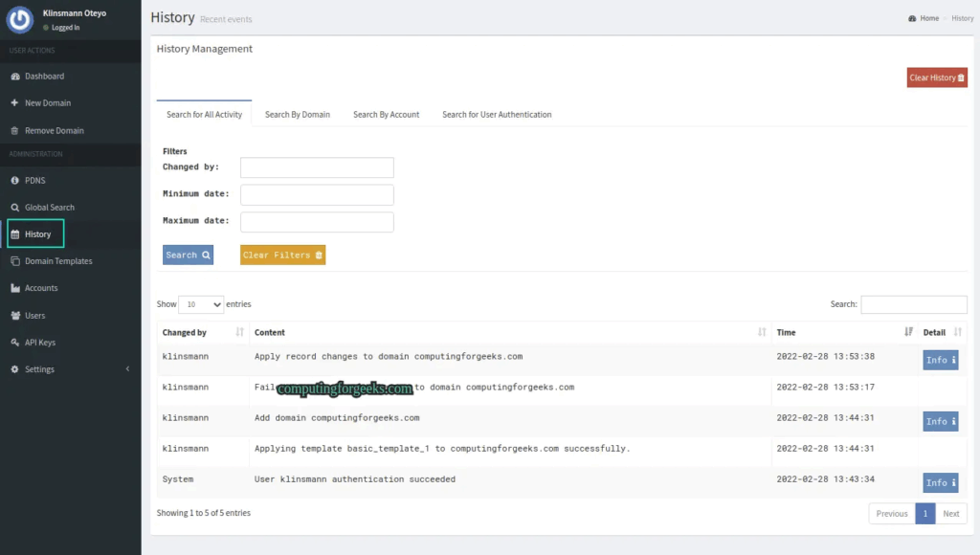The image size is (980, 555).
Task: Click the Settings gear icon
Action: (15, 368)
